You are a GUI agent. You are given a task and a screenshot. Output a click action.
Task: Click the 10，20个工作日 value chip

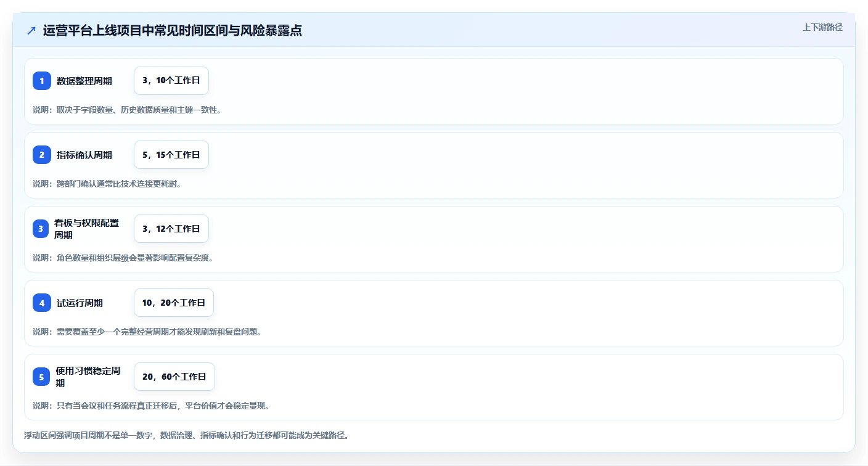tap(174, 303)
